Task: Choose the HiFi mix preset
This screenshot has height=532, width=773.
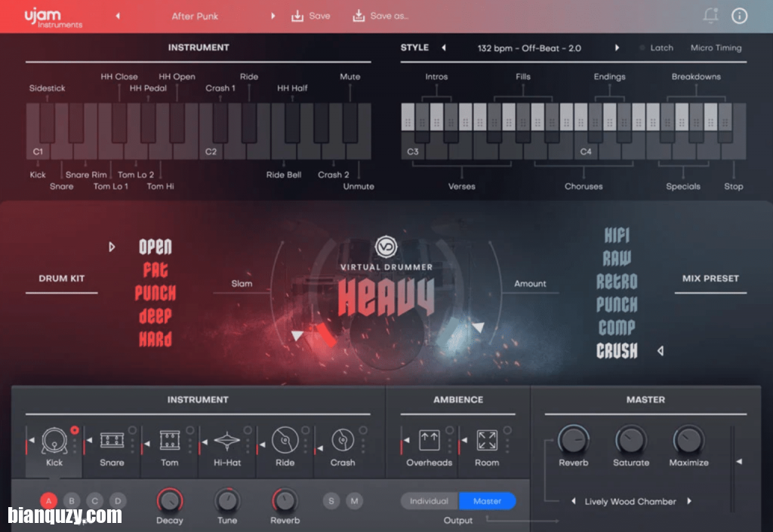Action: [x=617, y=235]
